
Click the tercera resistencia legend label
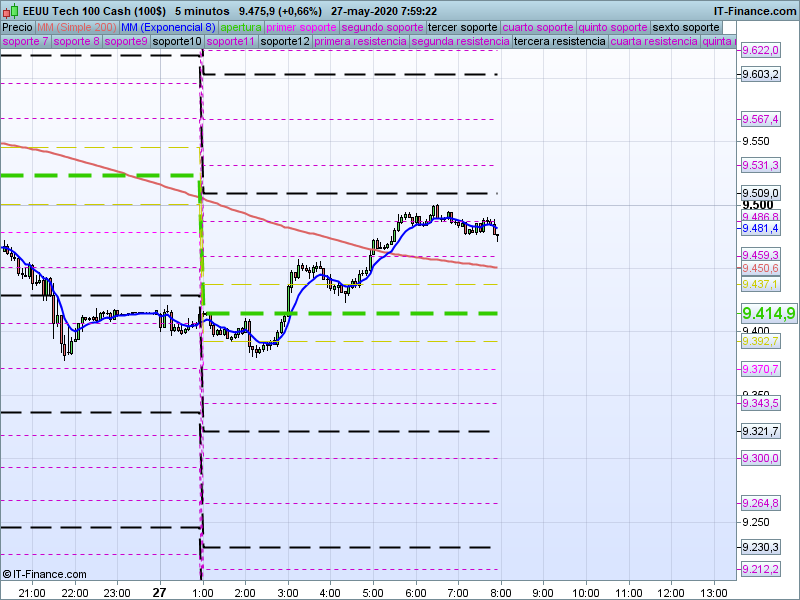[559, 42]
